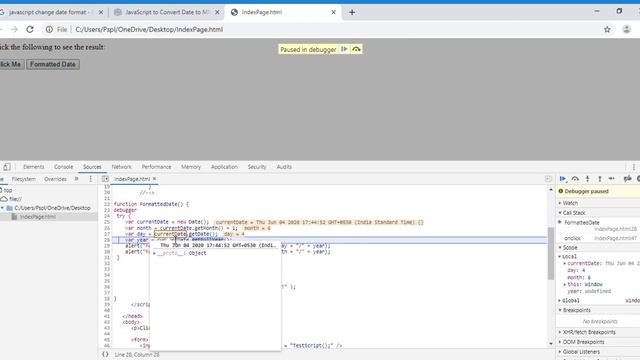The image size is (640, 360).
Task: Pretty print the source code
Action: pos(105,354)
